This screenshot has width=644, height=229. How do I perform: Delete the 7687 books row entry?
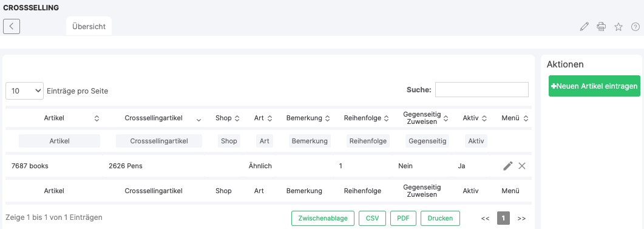pyautogui.click(x=522, y=166)
